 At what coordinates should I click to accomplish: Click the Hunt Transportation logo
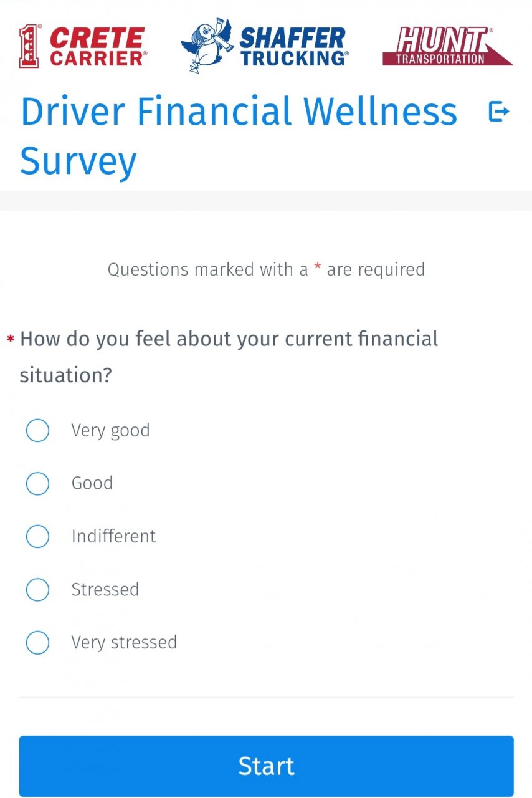pyautogui.click(x=447, y=47)
